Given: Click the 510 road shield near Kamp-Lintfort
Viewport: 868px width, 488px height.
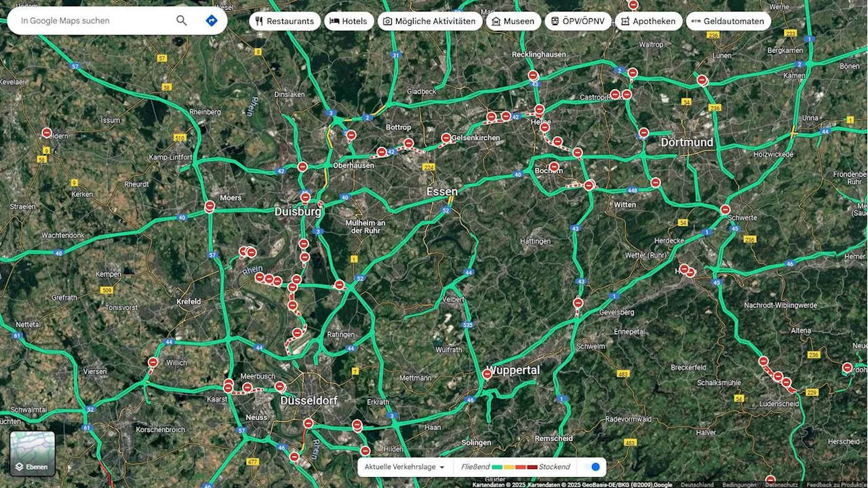Looking at the screenshot, I should pyautogui.click(x=179, y=138).
